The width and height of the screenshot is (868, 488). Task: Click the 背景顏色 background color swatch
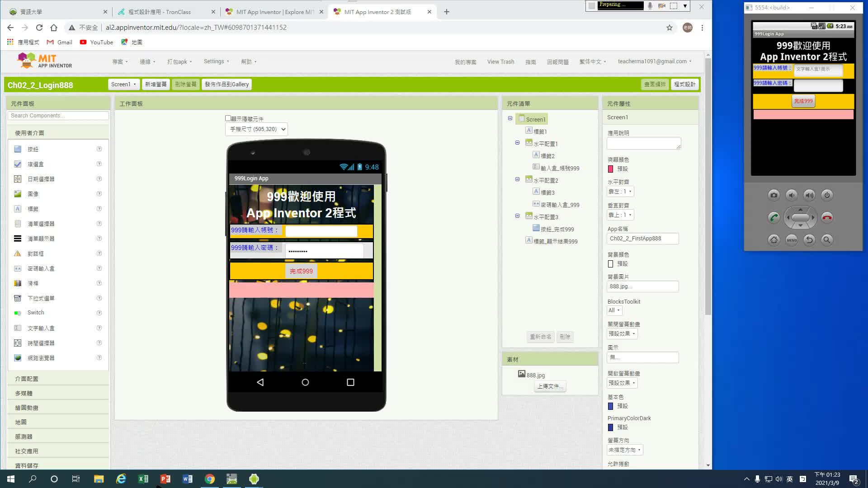pyautogui.click(x=610, y=264)
